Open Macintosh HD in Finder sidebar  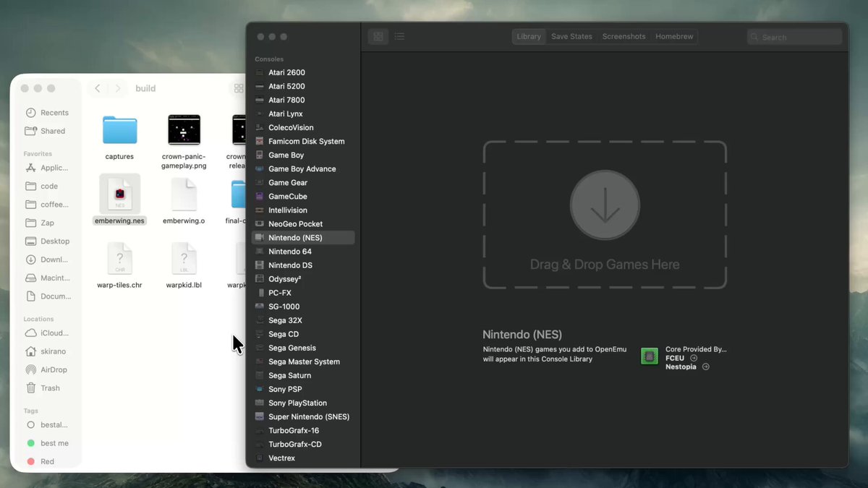(x=48, y=278)
